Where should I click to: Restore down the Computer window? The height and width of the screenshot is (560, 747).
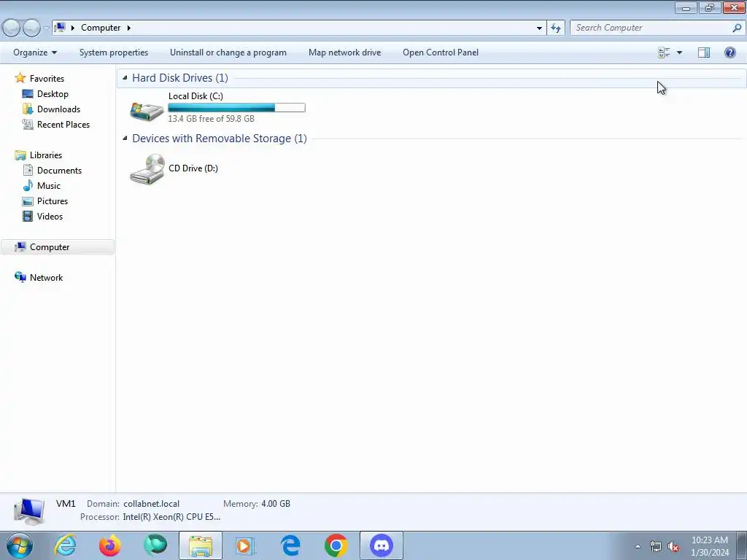(710, 7)
